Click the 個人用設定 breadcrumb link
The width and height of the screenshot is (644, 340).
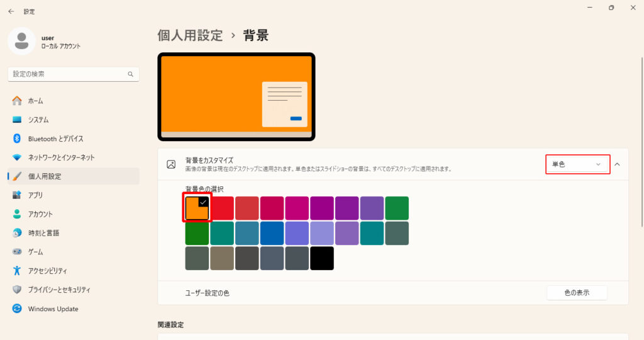pos(190,35)
